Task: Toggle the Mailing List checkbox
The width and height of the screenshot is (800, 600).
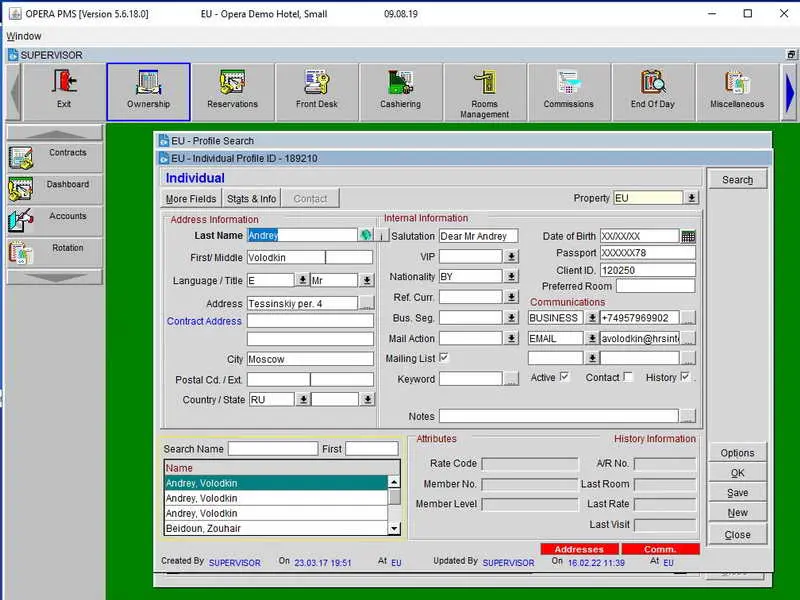Action: tap(444, 357)
